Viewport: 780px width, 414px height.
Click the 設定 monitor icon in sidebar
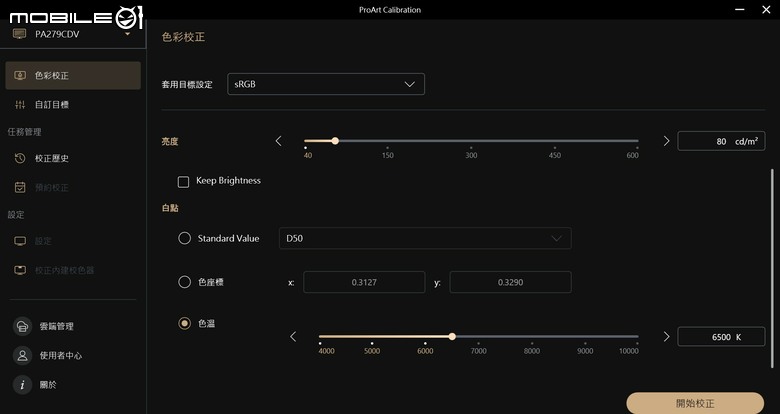click(x=20, y=241)
